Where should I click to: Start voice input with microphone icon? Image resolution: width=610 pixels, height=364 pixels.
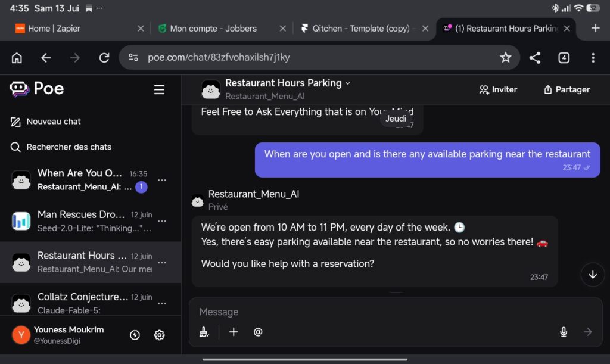[x=564, y=332]
